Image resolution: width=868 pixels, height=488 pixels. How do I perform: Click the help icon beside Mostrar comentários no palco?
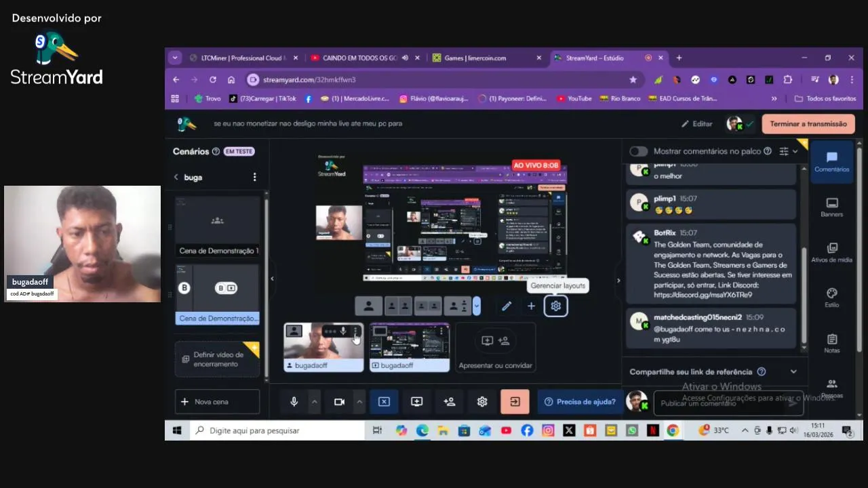coord(768,151)
